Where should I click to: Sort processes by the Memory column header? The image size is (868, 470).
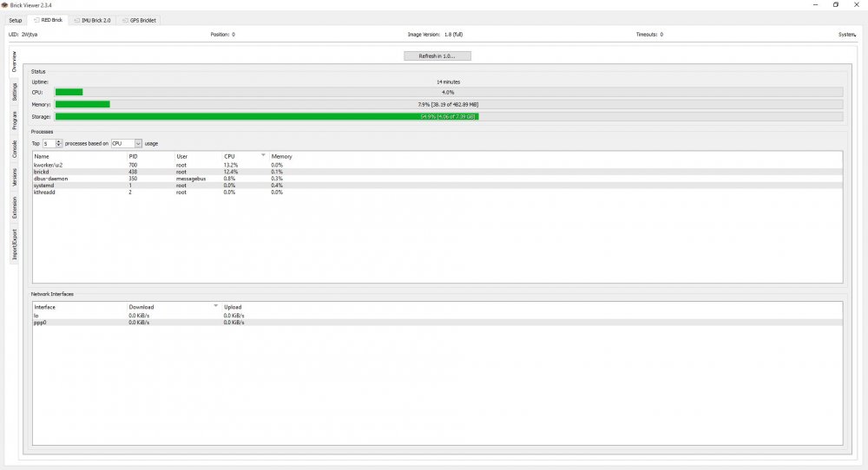coord(281,157)
